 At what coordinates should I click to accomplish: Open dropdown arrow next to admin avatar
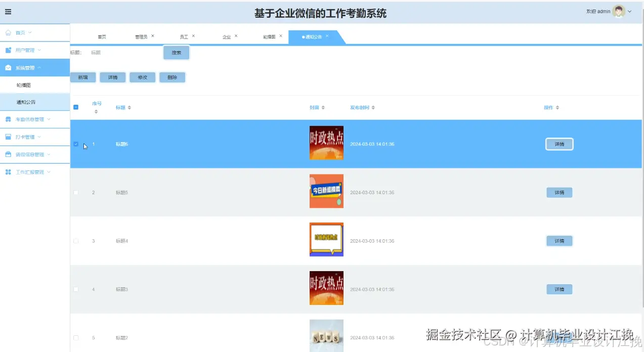tap(630, 12)
